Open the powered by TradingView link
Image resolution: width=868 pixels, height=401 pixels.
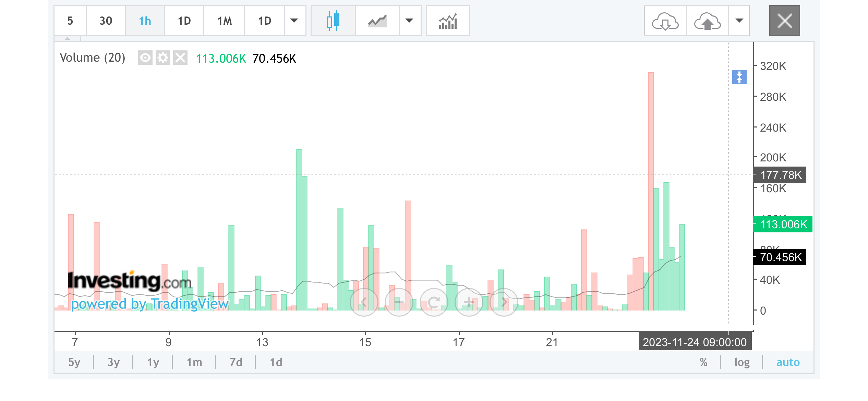[149, 304]
